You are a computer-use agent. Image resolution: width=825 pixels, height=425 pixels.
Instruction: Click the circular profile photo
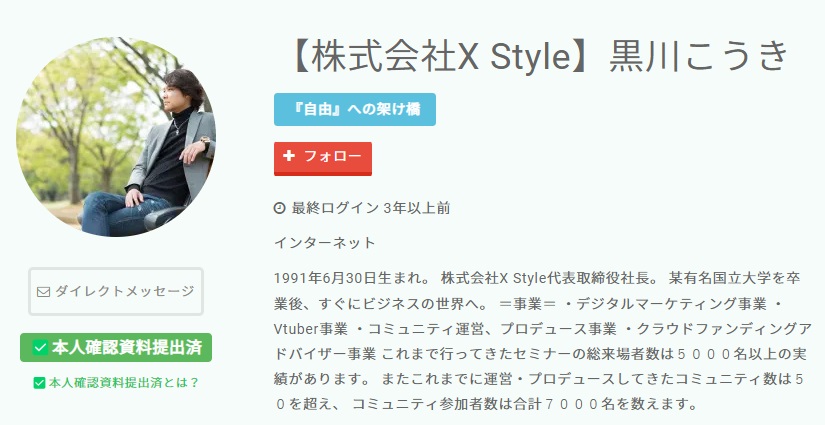coord(116,137)
